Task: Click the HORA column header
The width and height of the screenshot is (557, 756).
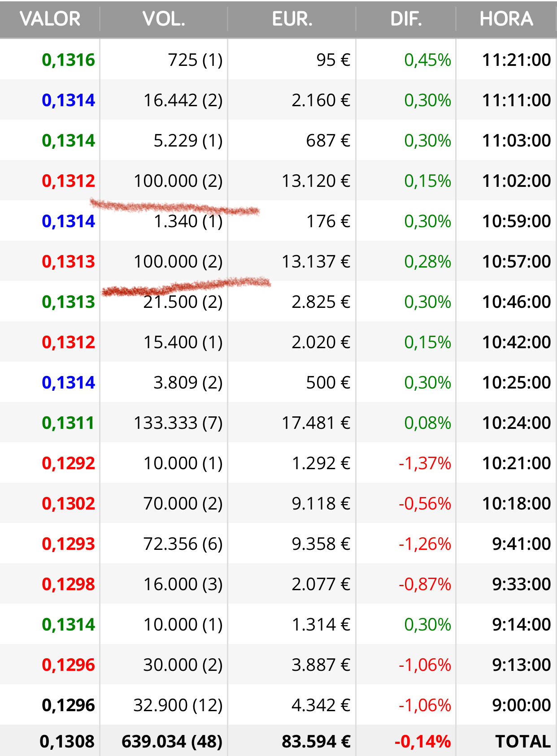Action: pyautogui.click(x=506, y=19)
